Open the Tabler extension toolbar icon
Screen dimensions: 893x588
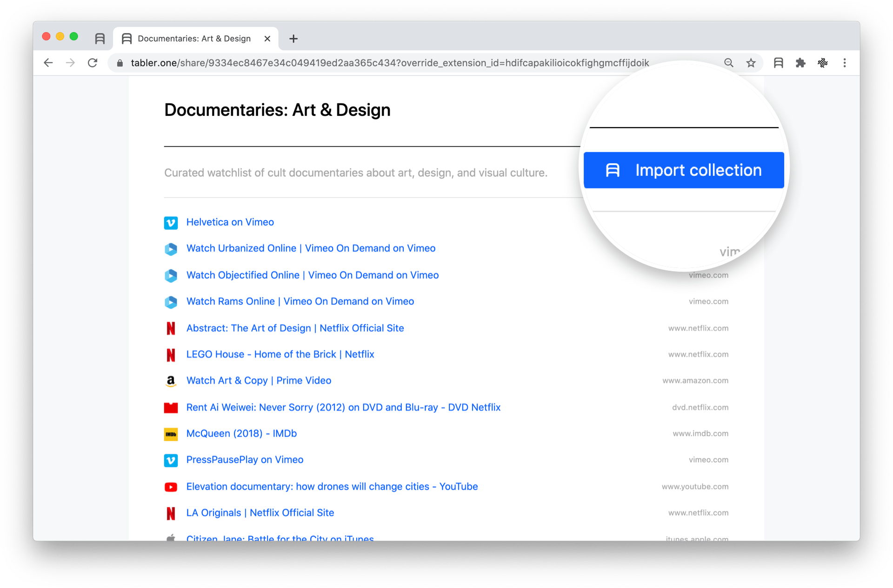778,63
